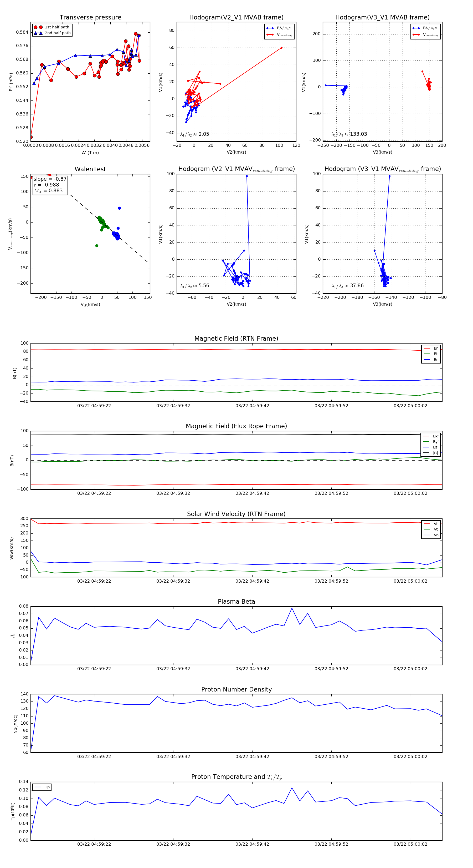Click the "V_A(km/s)" x-axis label
The image size is (473, 868).
pyautogui.click(x=90, y=305)
